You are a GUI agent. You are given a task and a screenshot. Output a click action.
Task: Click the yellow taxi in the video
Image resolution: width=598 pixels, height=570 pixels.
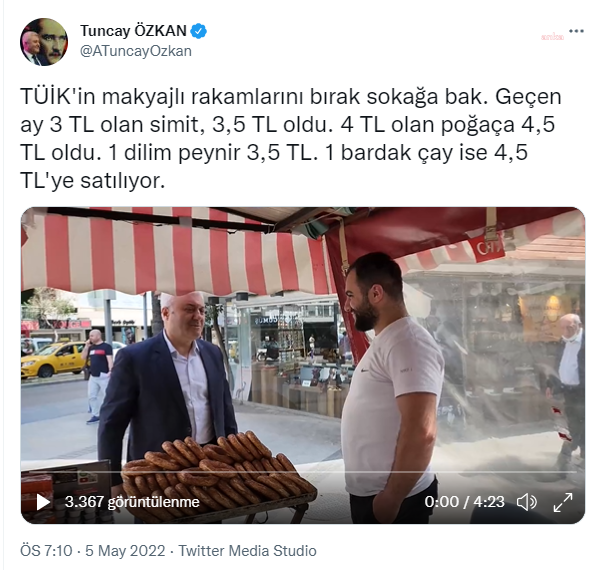click(x=53, y=360)
